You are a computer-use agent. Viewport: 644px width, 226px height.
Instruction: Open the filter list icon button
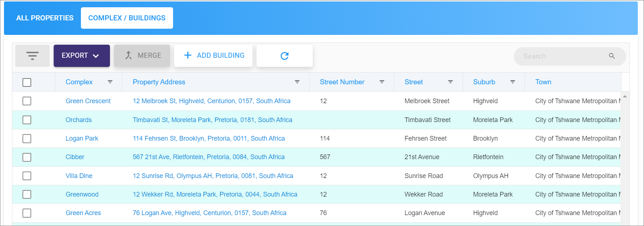(x=32, y=56)
